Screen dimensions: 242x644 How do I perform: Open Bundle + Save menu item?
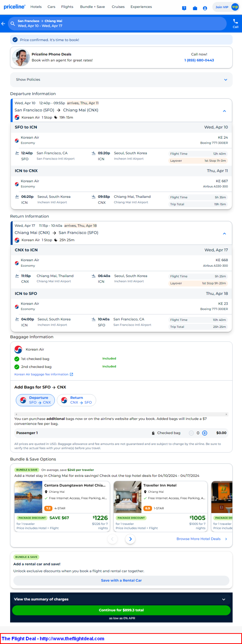point(92,7)
